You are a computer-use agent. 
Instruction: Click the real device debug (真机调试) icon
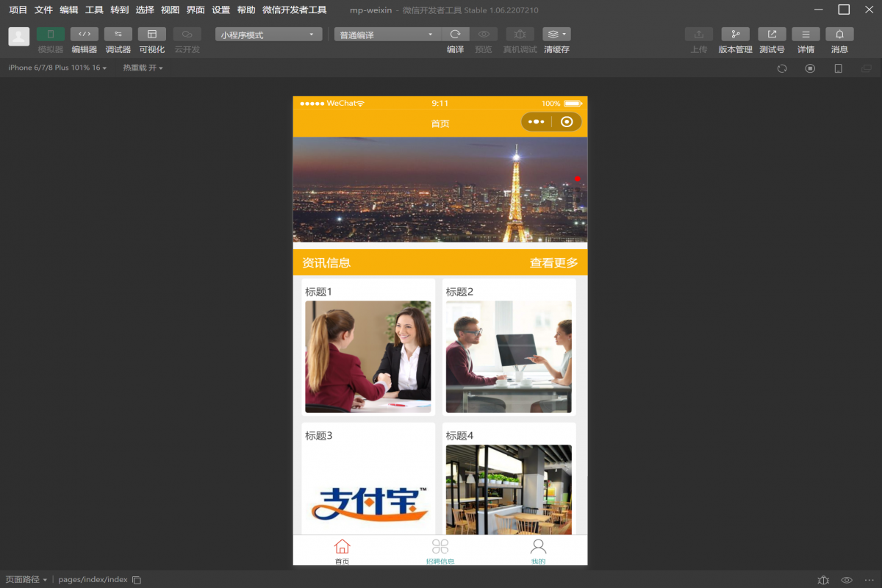520,35
